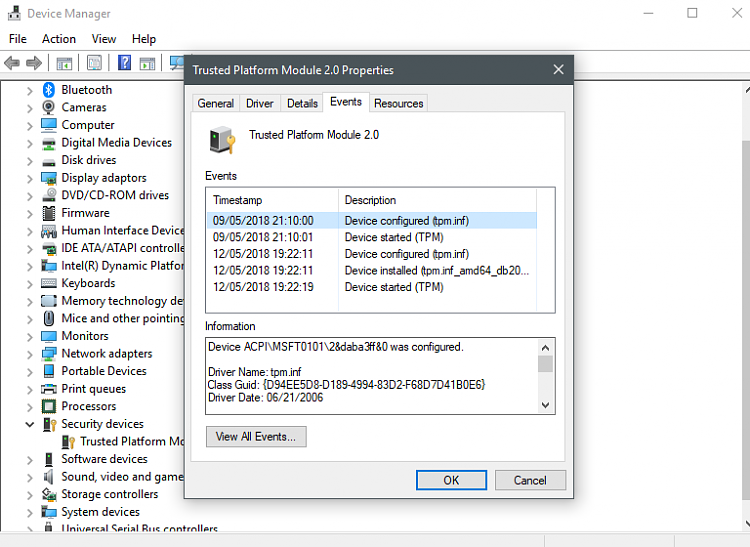Select the Device installed (tpm.inf_amd64) event
The image size is (750, 547).
[372, 271]
